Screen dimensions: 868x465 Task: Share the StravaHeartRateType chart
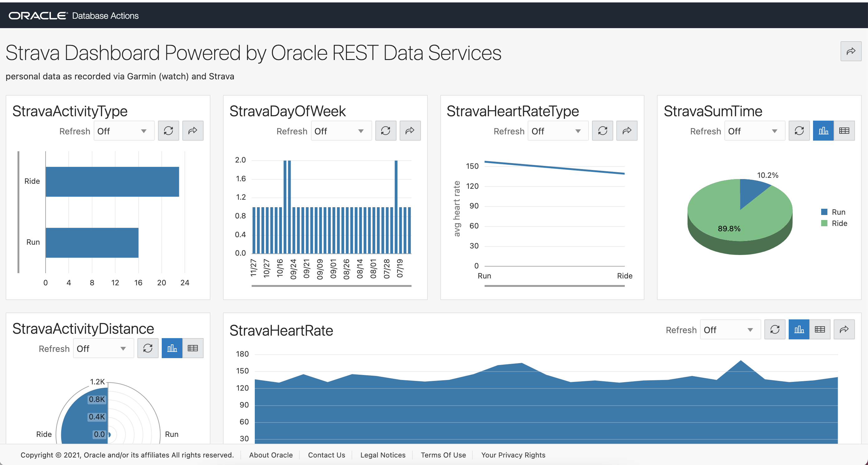point(627,131)
